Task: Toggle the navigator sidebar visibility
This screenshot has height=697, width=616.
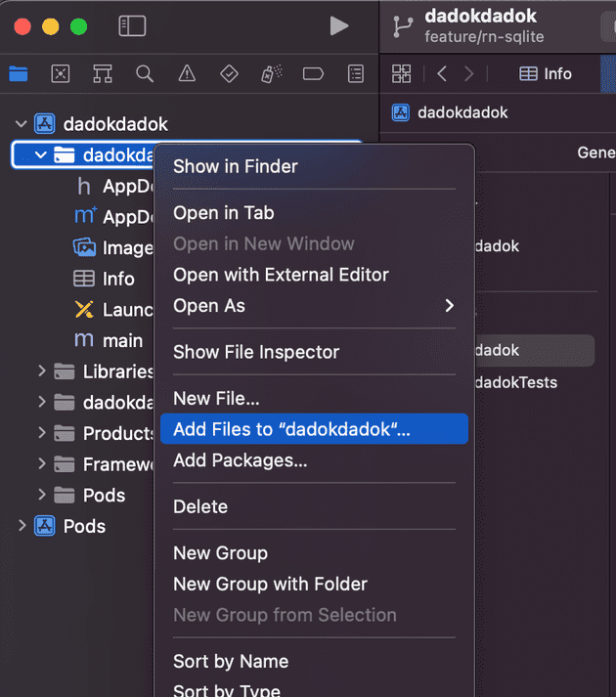Action: (x=132, y=26)
